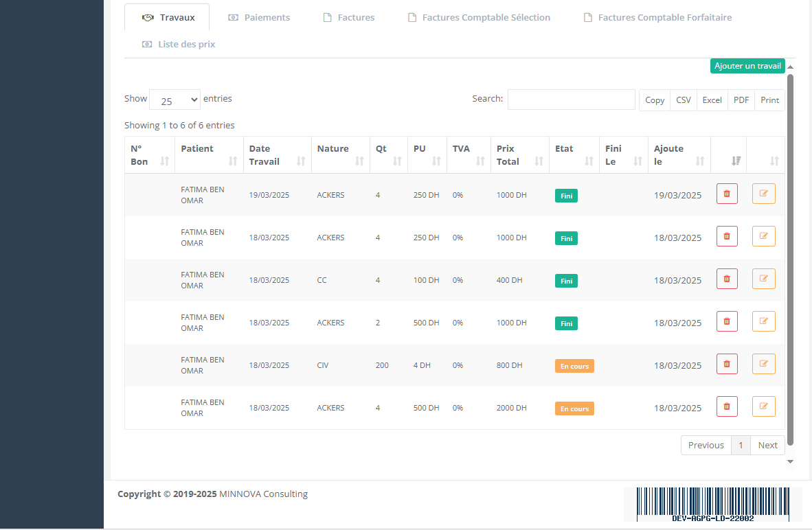Delete the 2000 DH ACKERS row
This screenshot has width=812, height=530.
tap(727, 407)
